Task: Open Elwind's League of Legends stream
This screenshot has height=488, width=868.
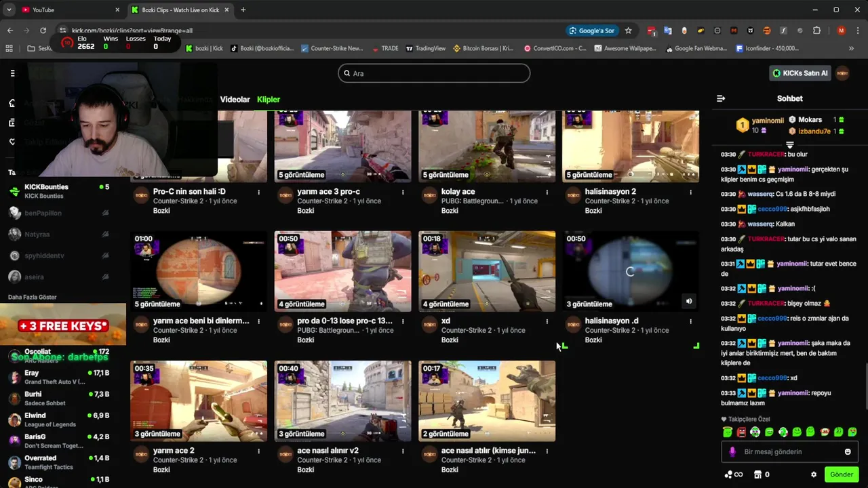Action: (58, 420)
